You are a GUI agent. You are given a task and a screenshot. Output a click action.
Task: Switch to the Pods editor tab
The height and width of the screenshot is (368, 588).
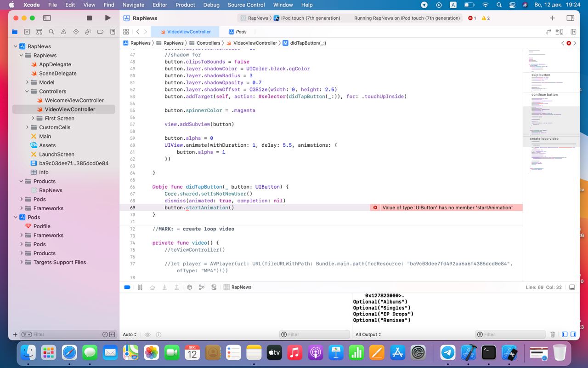pyautogui.click(x=238, y=32)
